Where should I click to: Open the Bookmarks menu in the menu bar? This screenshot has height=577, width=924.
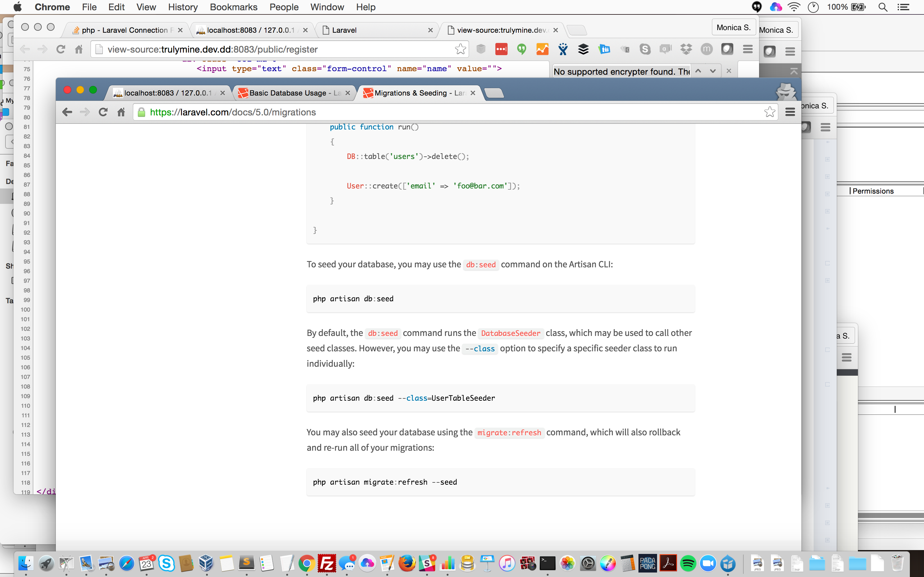(x=233, y=7)
